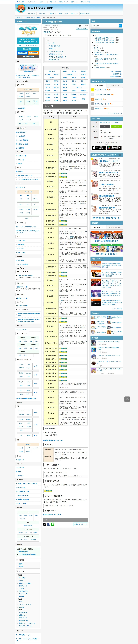
Task: Open the DB用 link
Action: click(21, 564)
